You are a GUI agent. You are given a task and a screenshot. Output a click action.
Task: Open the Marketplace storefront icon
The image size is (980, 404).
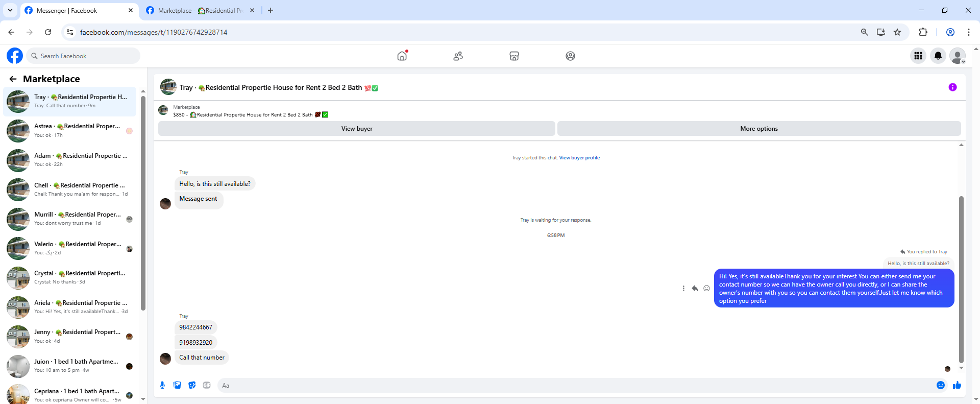pyautogui.click(x=514, y=56)
